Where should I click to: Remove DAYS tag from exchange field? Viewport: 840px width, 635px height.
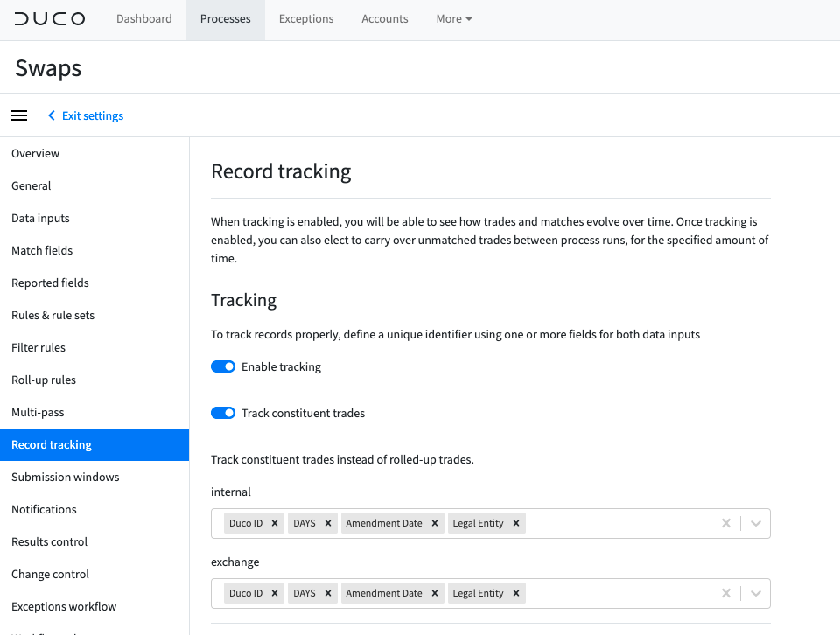tap(328, 593)
